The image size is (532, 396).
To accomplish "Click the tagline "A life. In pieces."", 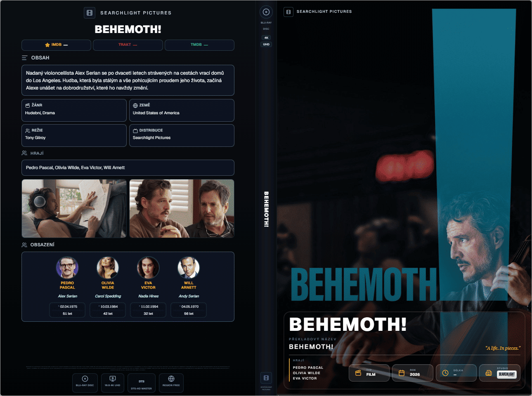I will (x=503, y=348).
